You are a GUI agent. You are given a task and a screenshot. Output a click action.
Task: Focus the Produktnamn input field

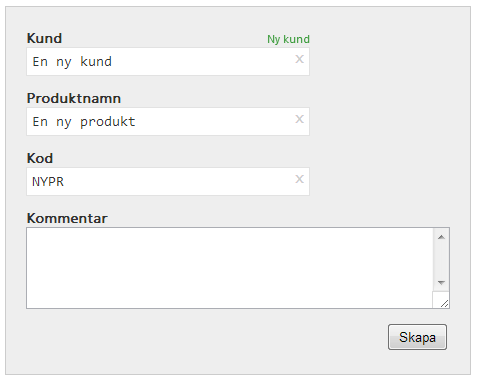[x=168, y=121]
